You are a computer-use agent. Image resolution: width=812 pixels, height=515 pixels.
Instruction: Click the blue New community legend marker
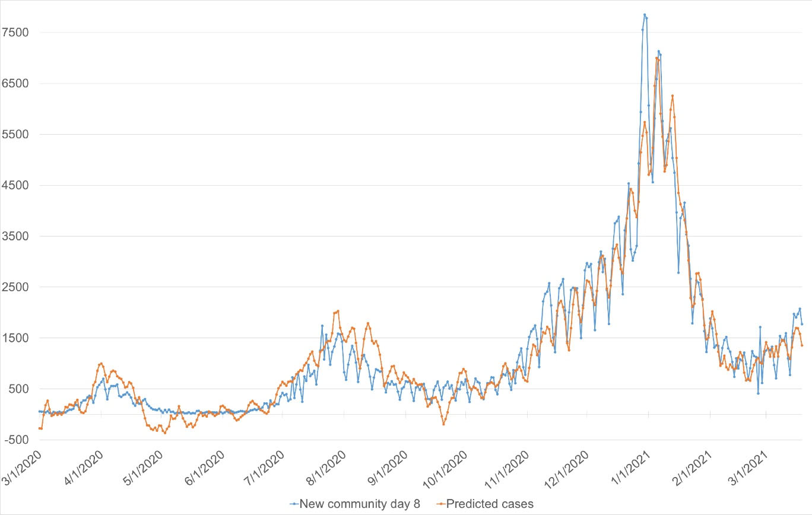coord(294,504)
